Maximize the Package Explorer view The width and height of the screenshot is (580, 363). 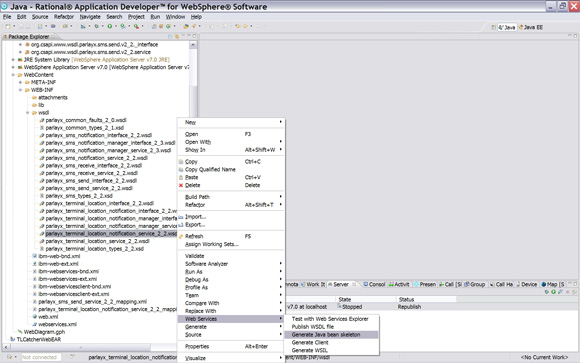tap(194, 36)
